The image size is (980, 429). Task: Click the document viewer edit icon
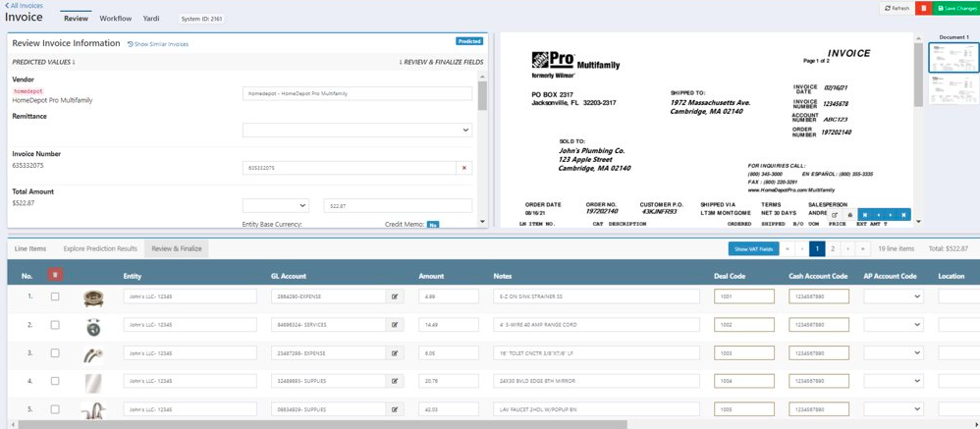[x=835, y=215]
